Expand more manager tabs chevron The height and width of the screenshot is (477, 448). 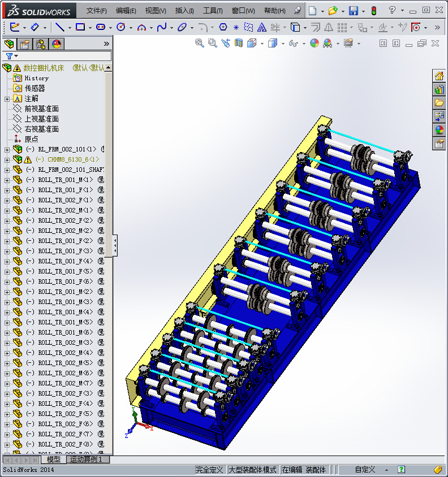pyautogui.click(x=106, y=44)
